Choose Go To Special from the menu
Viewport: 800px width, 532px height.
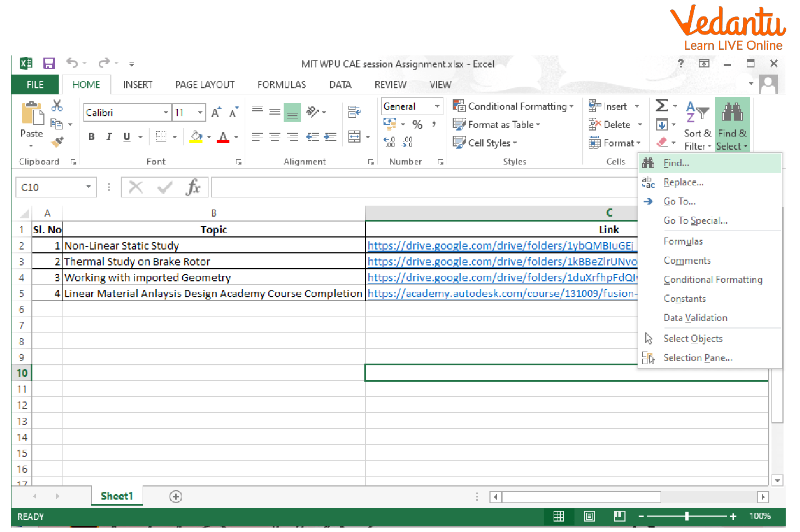click(696, 220)
